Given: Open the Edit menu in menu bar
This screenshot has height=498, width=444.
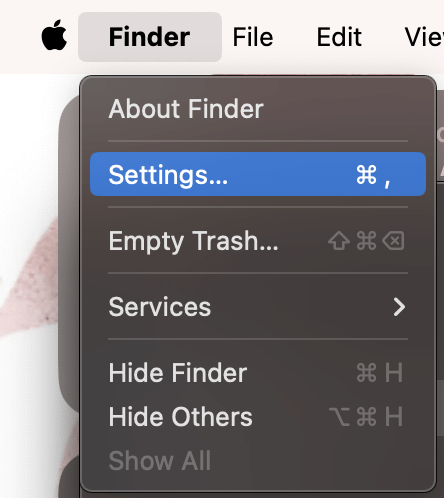Looking at the screenshot, I should (x=339, y=37).
